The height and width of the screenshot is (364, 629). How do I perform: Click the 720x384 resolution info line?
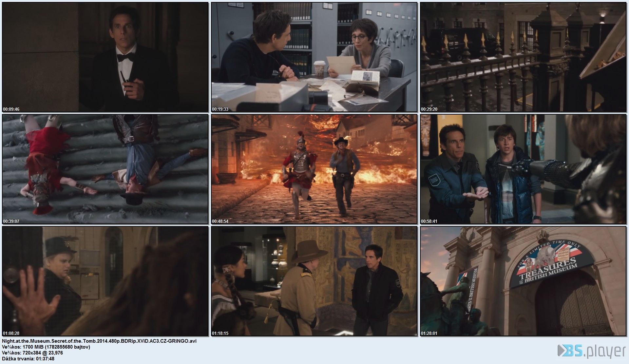[32, 353]
